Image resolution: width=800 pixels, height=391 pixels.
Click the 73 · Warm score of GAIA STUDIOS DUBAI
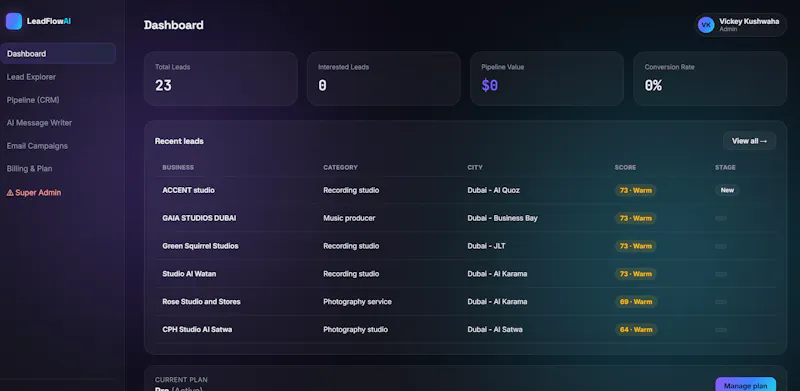pyautogui.click(x=636, y=218)
